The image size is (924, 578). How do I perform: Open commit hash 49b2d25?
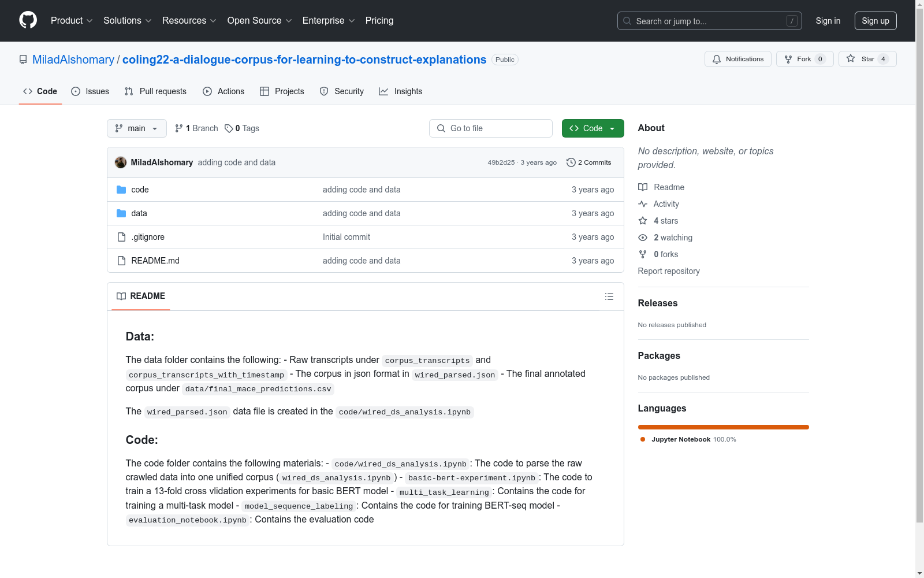[501, 162]
